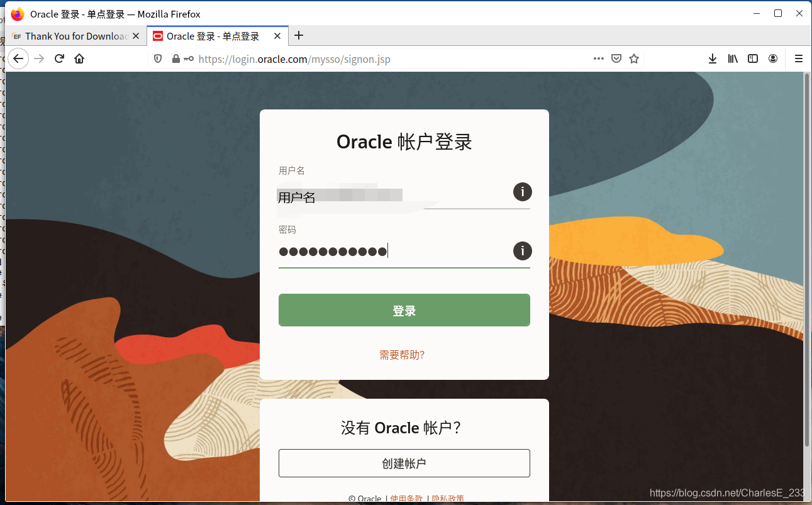The image size is (812, 505).
Task: Open the Downloads panel arrow
Action: click(x=713, y=58)
